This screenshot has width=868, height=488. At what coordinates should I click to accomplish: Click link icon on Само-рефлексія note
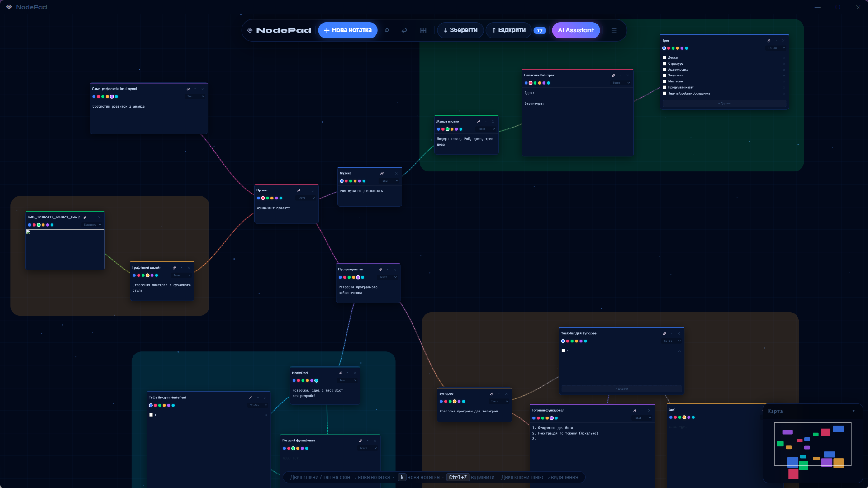point(188,89)
